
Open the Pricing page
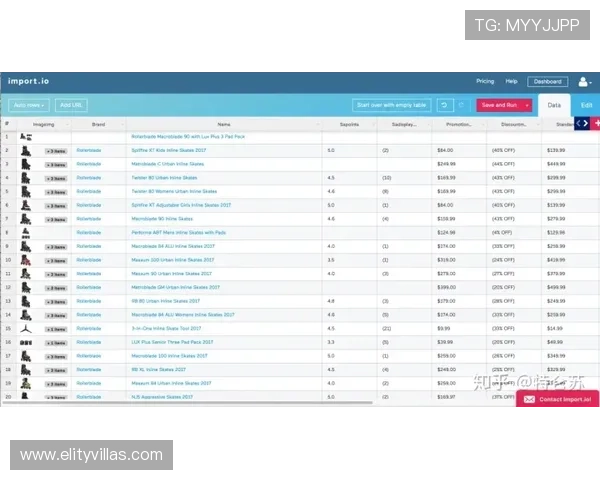(x=485, y=82)
